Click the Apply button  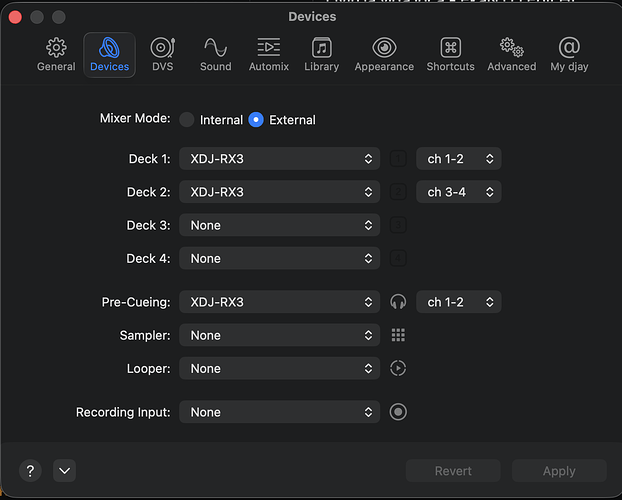coord(558,471)
